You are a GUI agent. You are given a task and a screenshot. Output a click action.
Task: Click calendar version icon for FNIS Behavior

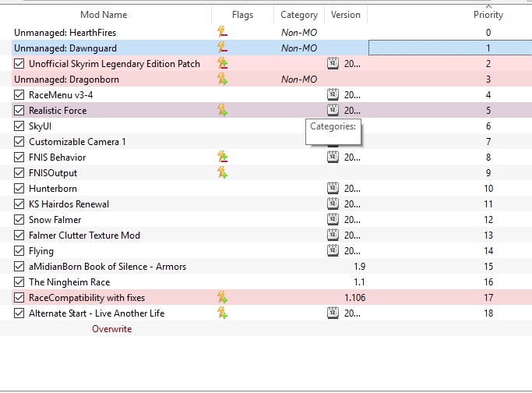coord(333,158)
